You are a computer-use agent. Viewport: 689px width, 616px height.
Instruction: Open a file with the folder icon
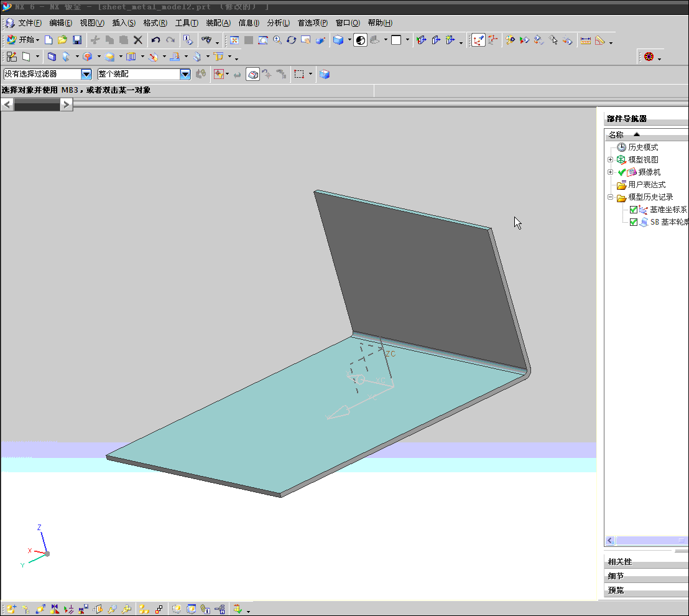click(x=62, y=40)
